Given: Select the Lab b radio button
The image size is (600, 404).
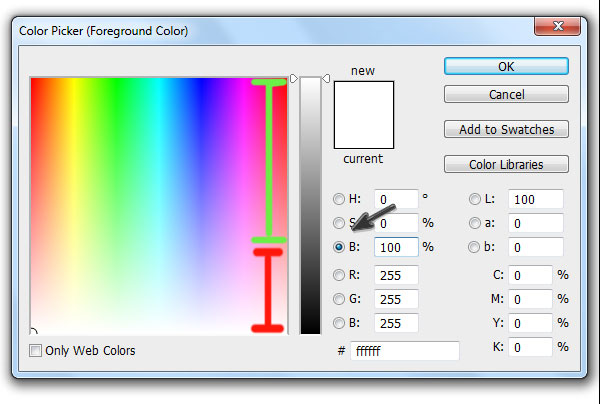Looking at the screenshot, I should 474,247.
